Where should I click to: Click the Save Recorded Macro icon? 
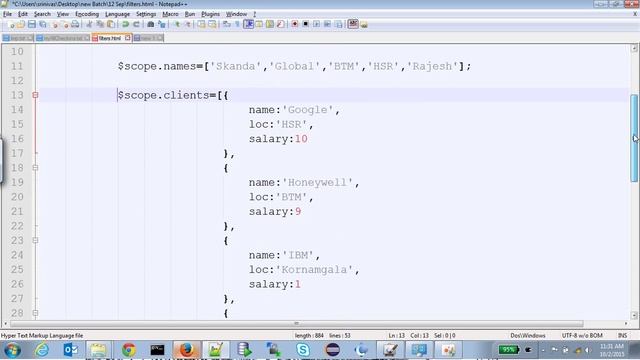coord(338,24)
